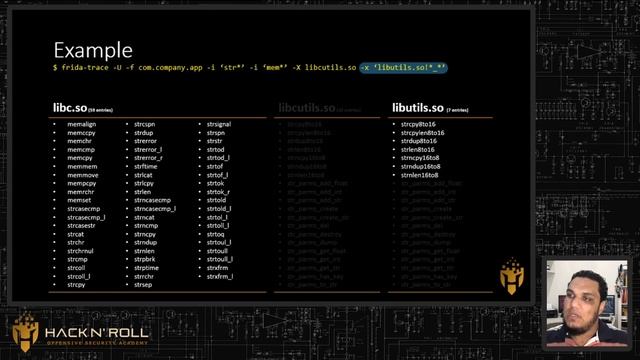Screen dimensions: 640x360
Task: Click the '-X libcutils.so' argument in the command
Action: point(324,68)
